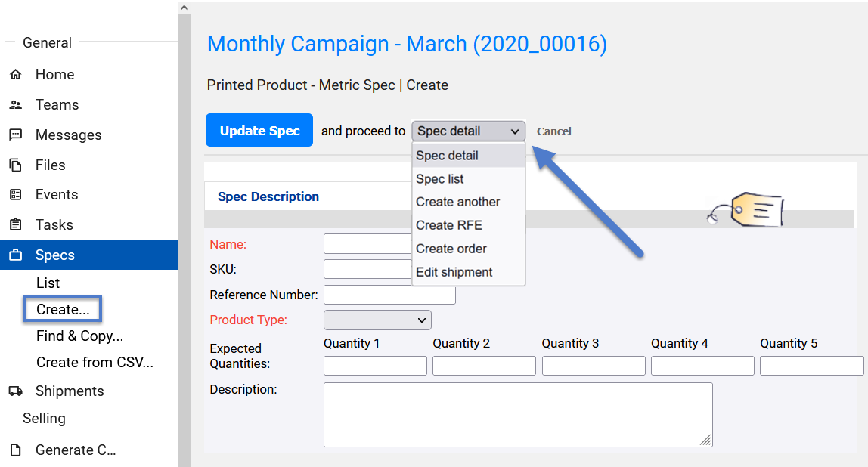The image size is (868, 467).
Task: Click the Name input field
Action: 368,244
